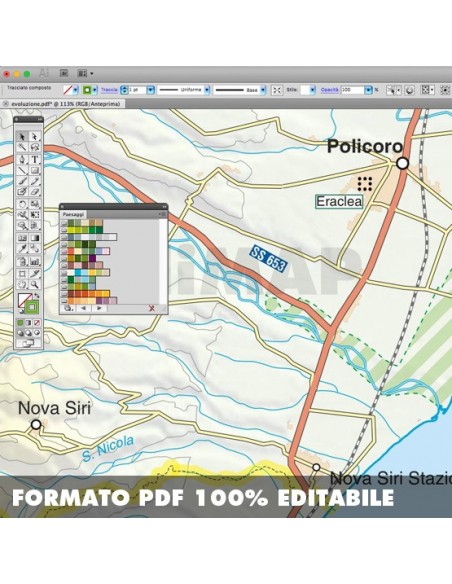
Task: Click the delete swatch icon
Action: (152, 308)
